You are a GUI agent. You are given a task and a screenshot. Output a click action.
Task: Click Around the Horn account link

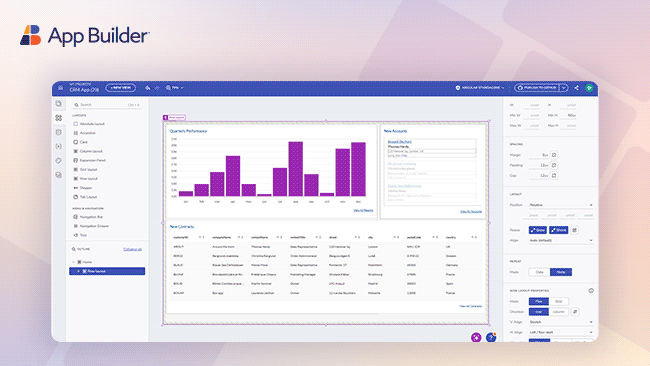pos(400,142)
